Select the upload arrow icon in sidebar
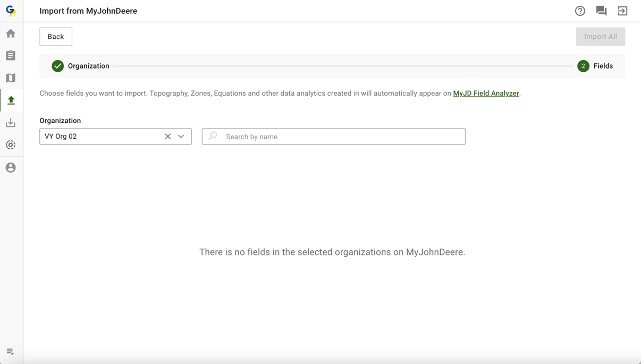This screenshot has height=364, width=641. pyautogui.click(x=11, y=100)
